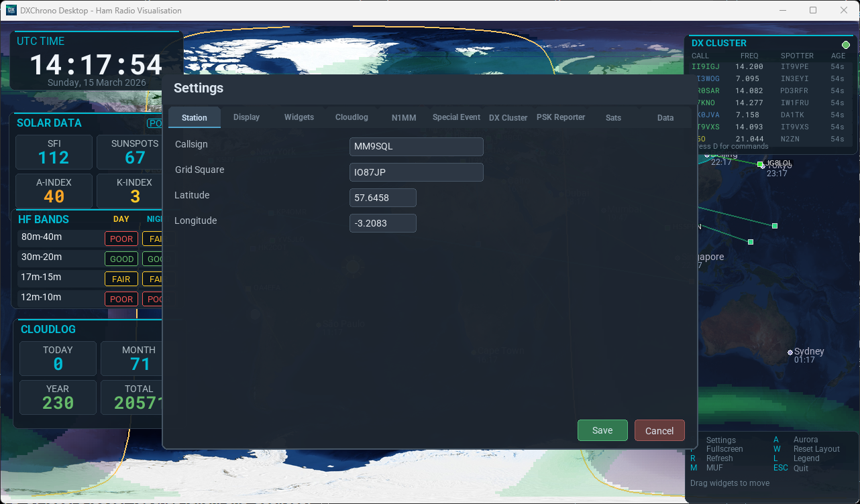Click the A-INDEX value 40
The width and height of the screenshot is (860, 504).
pos(54,197)
